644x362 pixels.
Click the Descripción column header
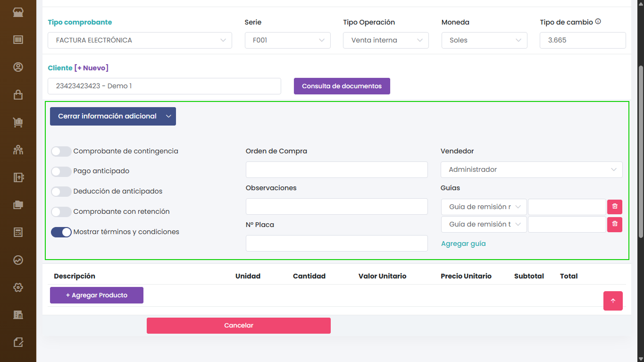pyautogui.click(x=75, y=276)
